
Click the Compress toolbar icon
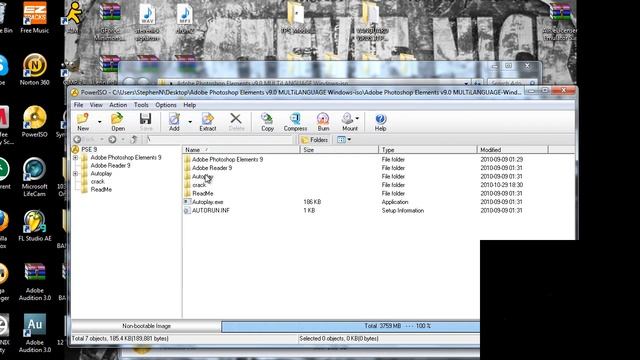[x=295, y=122]
